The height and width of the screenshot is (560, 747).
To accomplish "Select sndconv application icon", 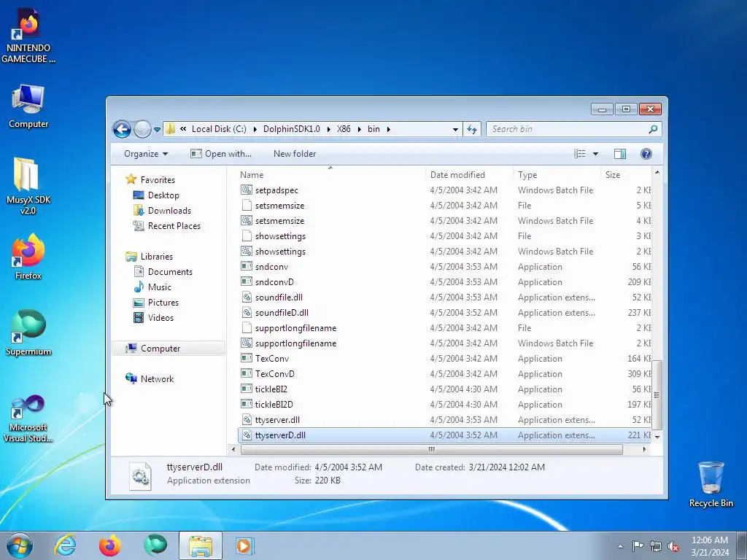I will coord(247,267).
